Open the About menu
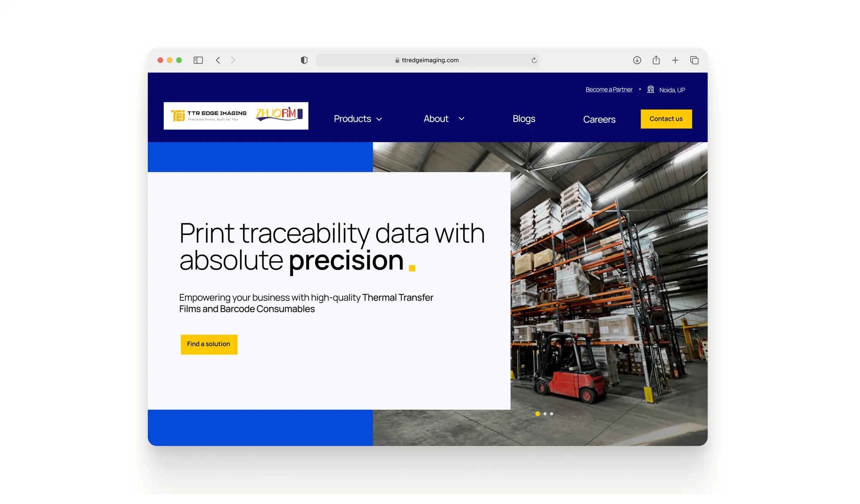Viewport: 860px width, 504px height. pyautogui.click(x=436, y=119)
